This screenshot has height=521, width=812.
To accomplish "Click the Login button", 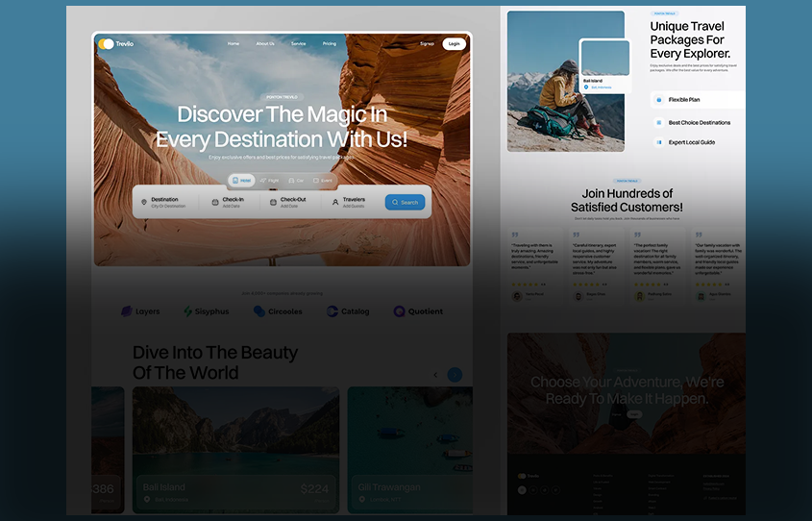I will [455, 44].
